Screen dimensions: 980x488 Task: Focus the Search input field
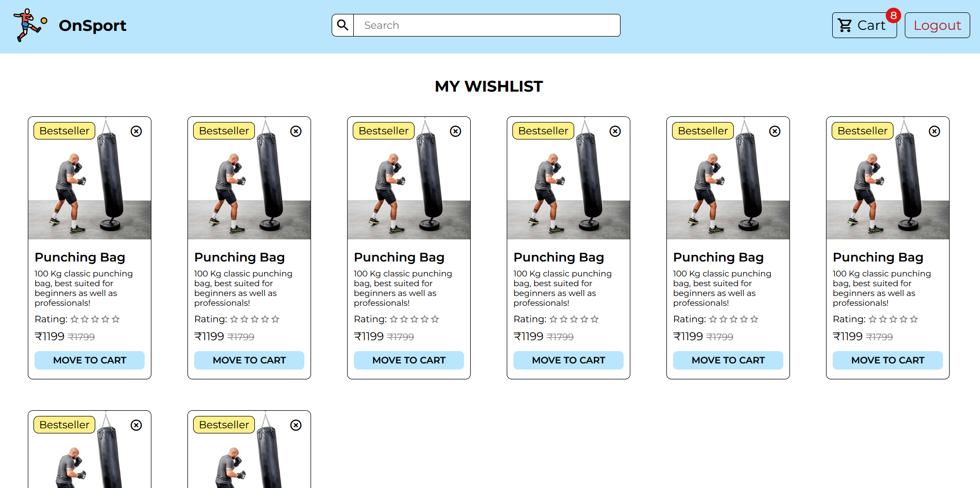click(487, 25)
